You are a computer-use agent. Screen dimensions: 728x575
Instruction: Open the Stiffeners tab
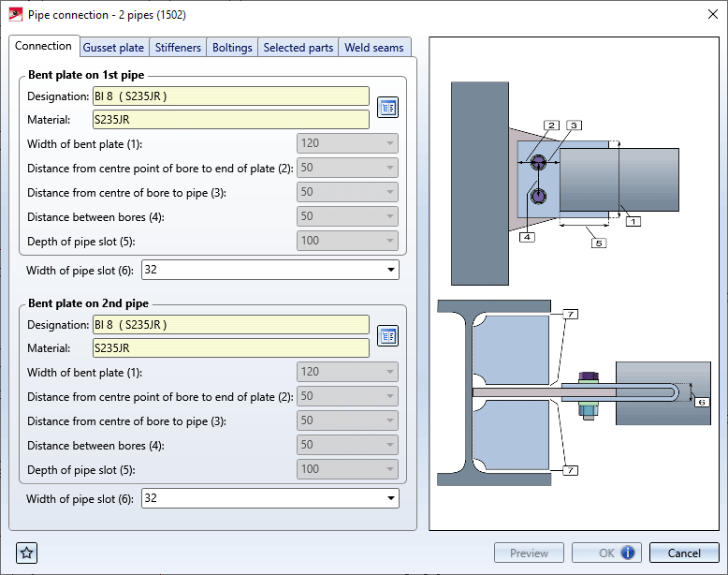coord(178,48)
